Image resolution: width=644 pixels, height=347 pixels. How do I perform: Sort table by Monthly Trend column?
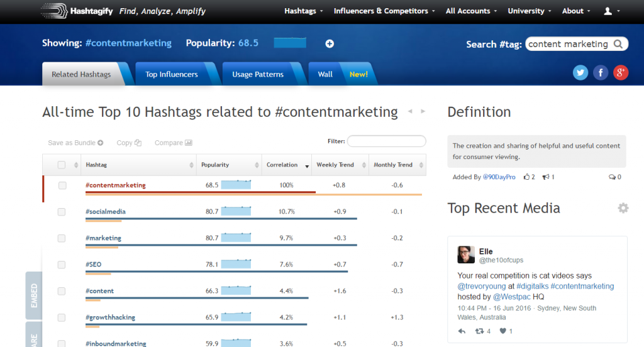pos(397,165)
